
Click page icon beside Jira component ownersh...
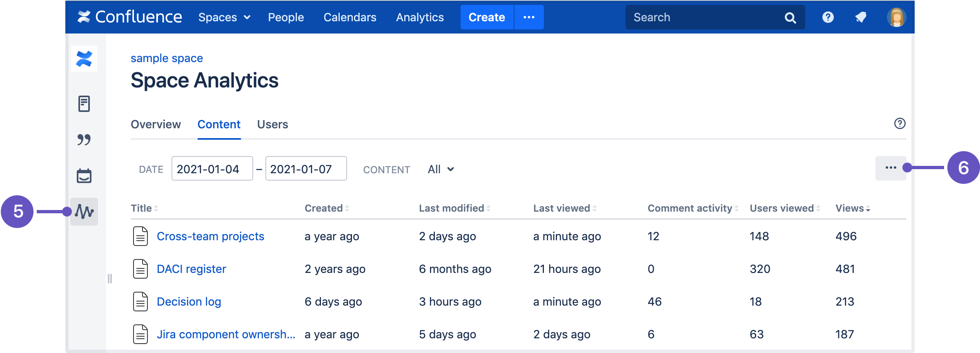coord(140,334)
